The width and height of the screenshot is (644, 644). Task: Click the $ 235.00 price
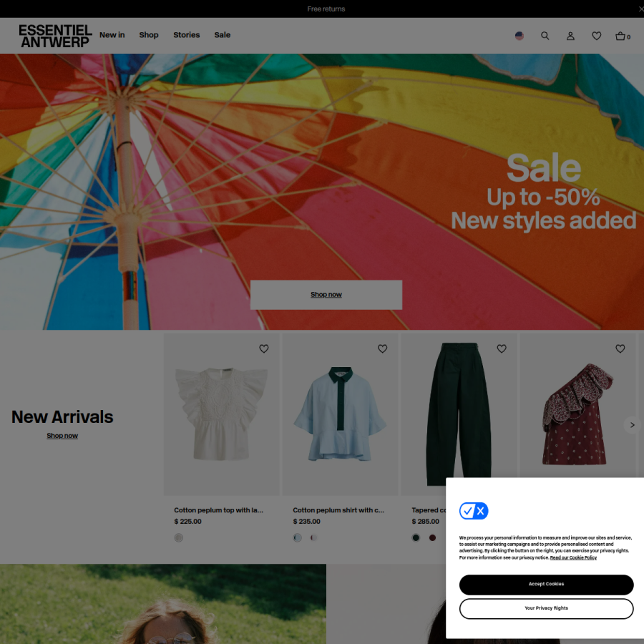[306, 521]
